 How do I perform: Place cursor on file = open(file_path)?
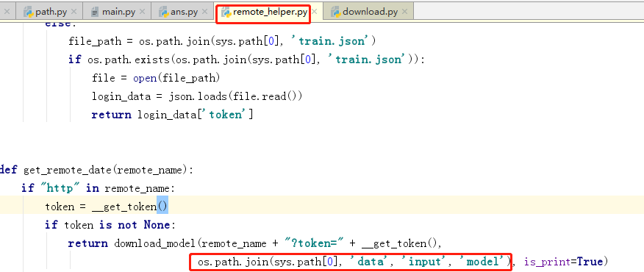(156, 78)
